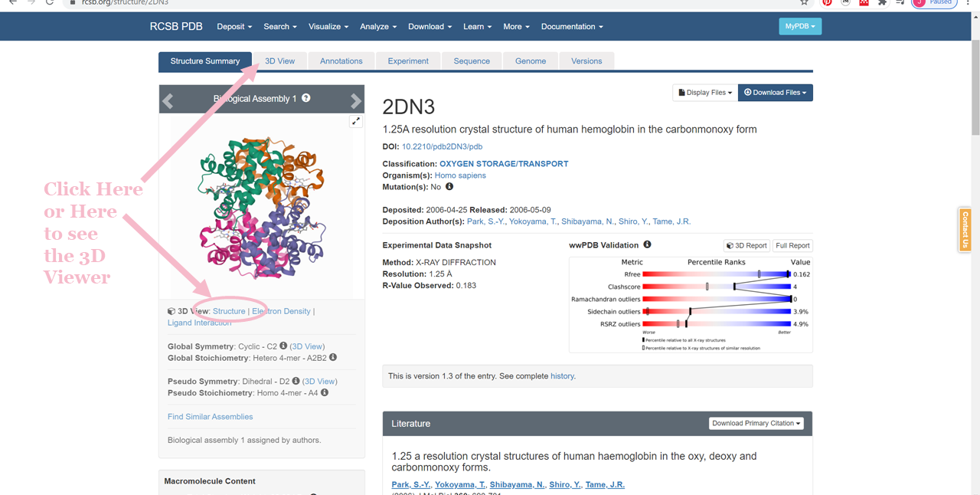Expand Download Primary Citation dropdown
Viewport: 980px width, 495px height.
(x=756, y=423)
